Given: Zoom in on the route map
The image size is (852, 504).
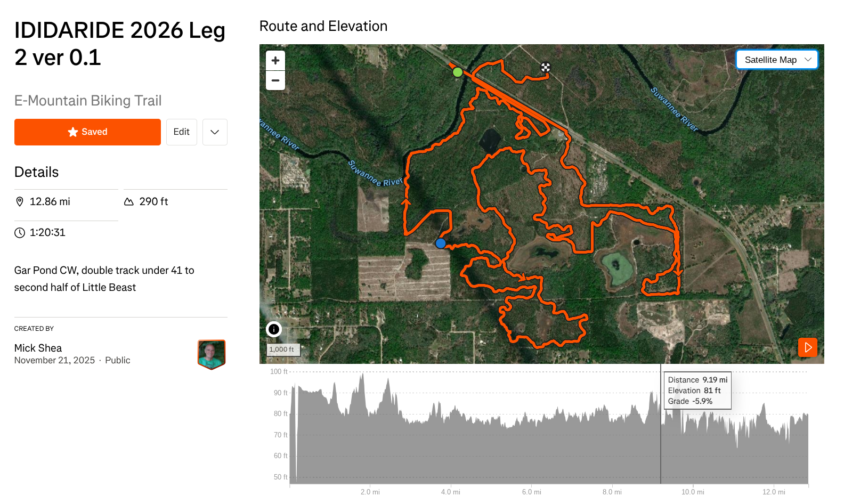Looking at the screenshot, I should tap(275, 61).
